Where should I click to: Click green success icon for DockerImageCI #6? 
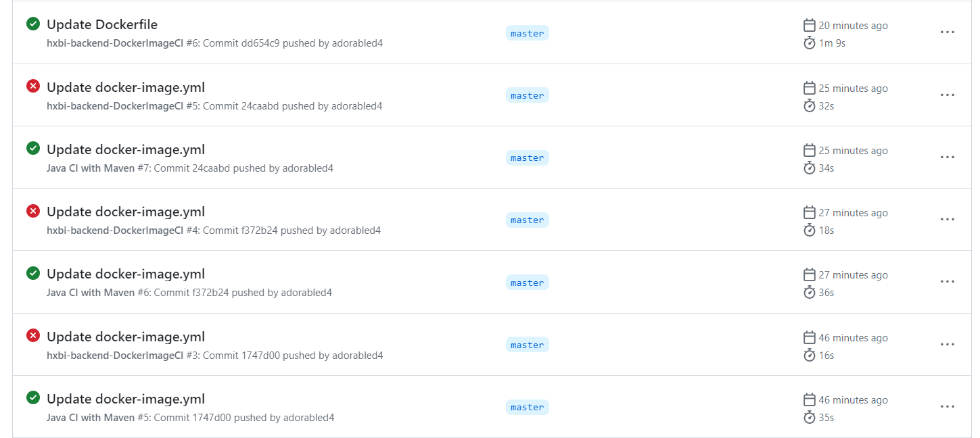point(33,24)
